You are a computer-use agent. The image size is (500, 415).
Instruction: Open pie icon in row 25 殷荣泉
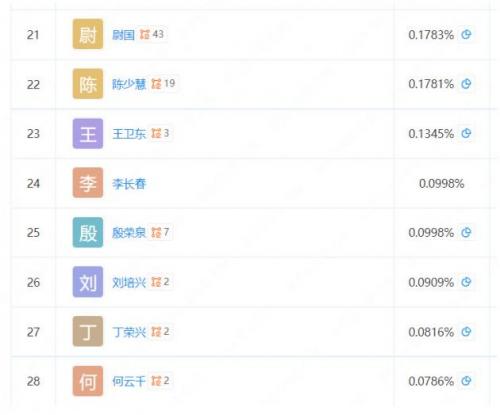pyautogui.click(x=466, y=232)
